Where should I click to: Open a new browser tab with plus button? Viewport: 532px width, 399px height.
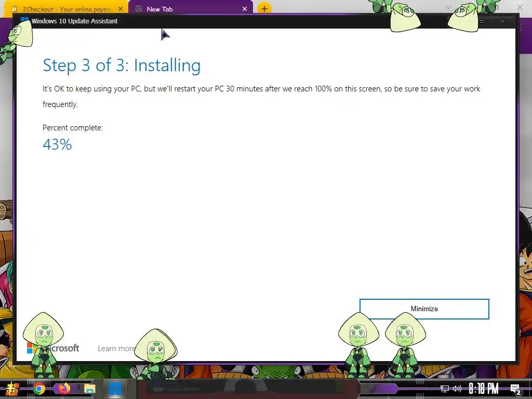pyautogui.click(x=264, y=8)
